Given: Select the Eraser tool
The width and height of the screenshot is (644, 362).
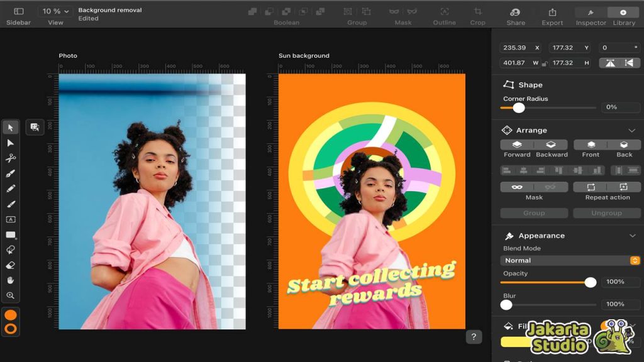Looking at the screenshot, I should coord(10,265).
